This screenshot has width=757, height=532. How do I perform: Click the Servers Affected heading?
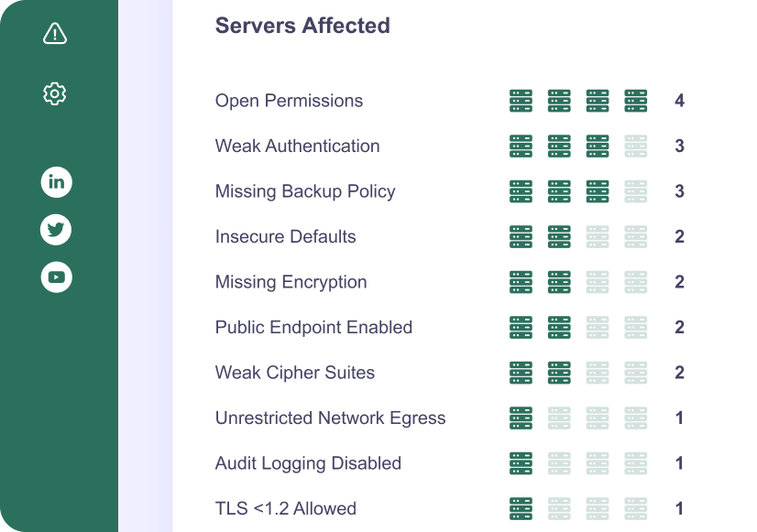(x=302, y=26)
